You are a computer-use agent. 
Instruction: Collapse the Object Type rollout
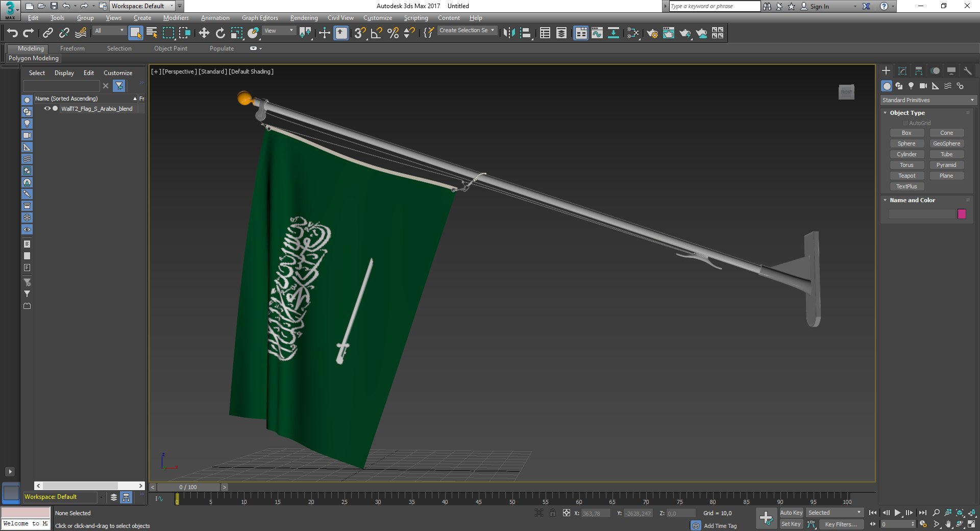point(885,113)
